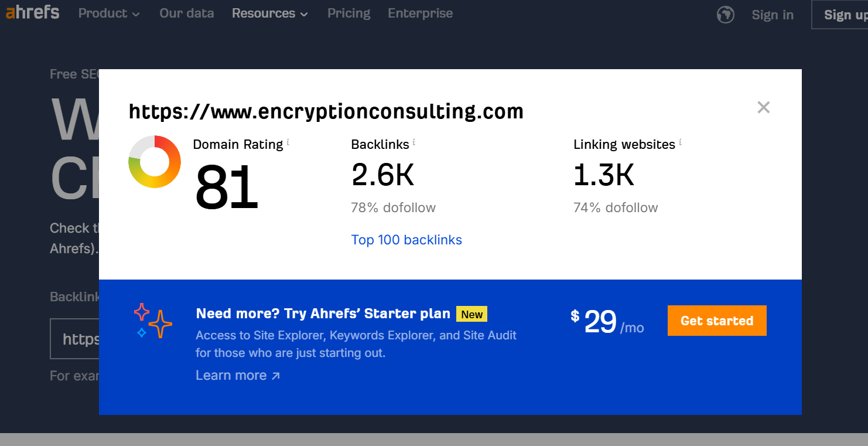Open the Enterprise menu item
868x446 pixels.
pos(420,13)
